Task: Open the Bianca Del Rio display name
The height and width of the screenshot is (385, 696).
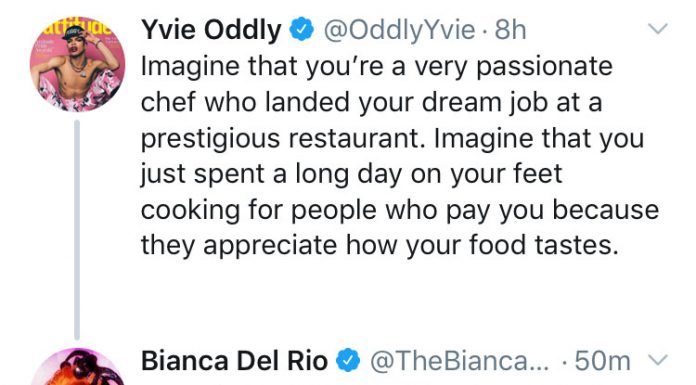Action: click(x=234, y=360)
